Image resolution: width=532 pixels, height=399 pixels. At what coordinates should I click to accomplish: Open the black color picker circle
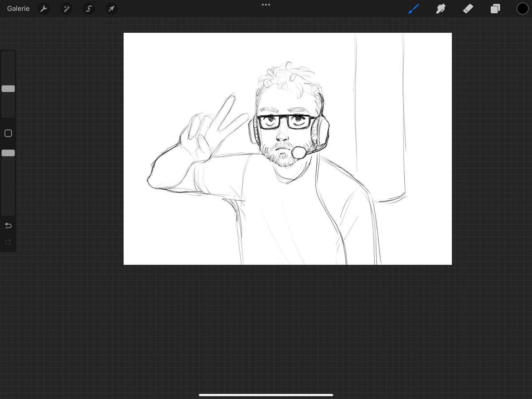click(522, 8)
